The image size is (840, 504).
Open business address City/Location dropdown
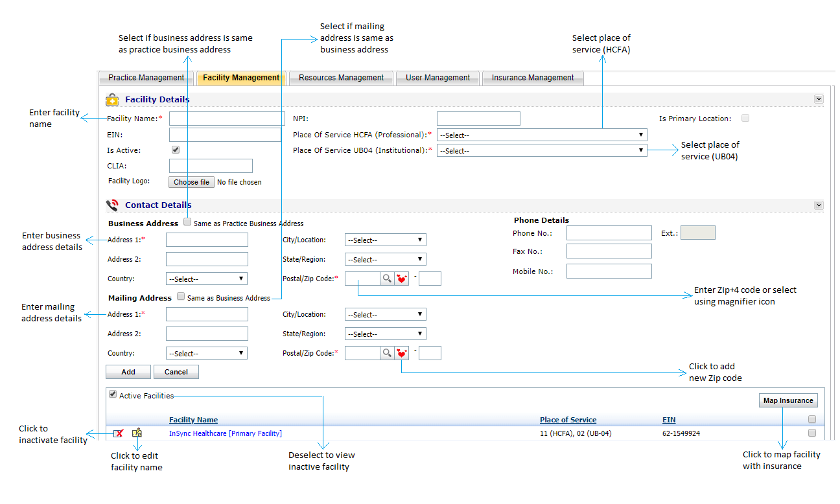coord(386,240)
